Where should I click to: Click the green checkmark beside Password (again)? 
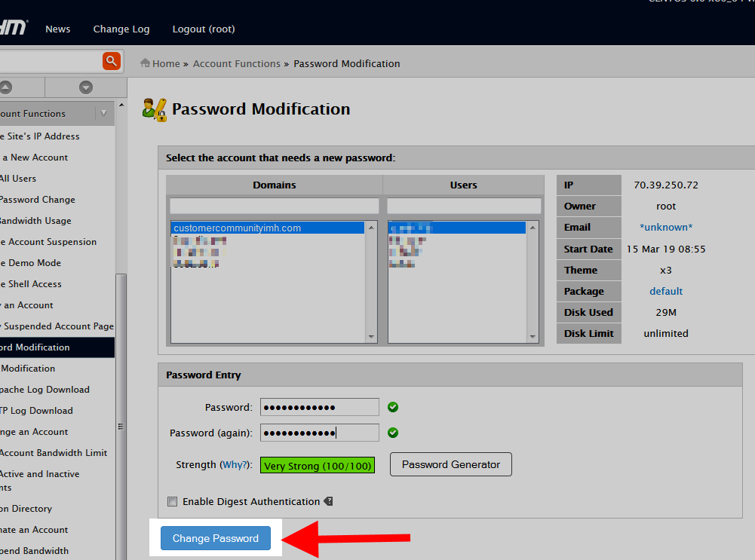[x=393, y=433]
